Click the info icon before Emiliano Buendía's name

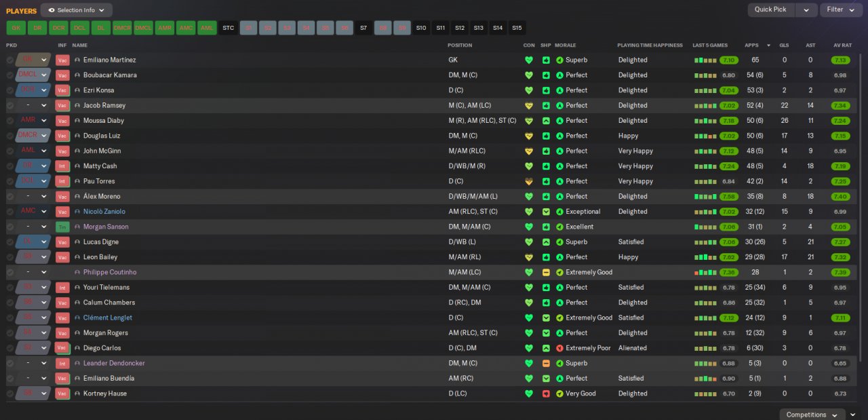[77, 379]
